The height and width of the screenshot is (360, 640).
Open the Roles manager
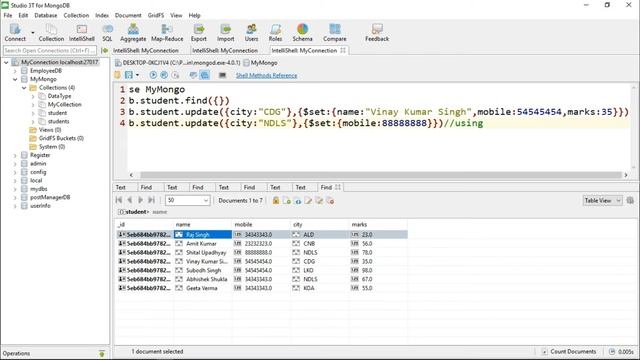click(275, 32)
